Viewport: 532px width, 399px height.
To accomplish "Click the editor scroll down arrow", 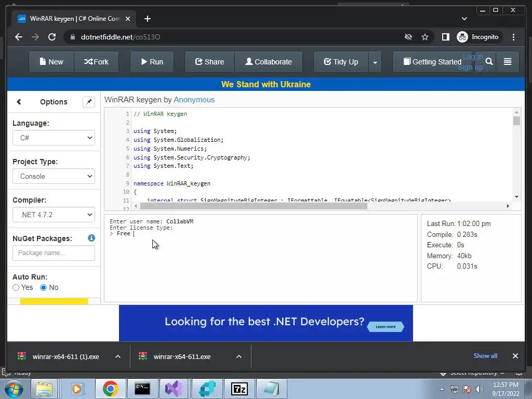I will tap(516, 197).
